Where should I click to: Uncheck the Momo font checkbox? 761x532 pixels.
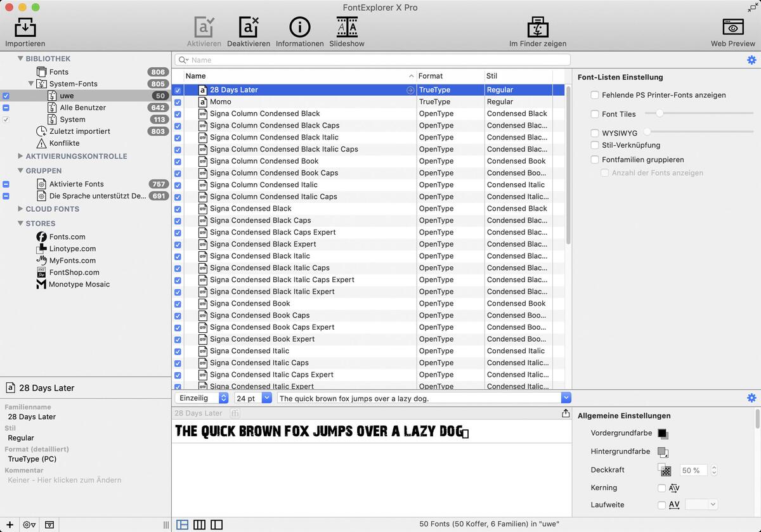(x=178, y=102)
